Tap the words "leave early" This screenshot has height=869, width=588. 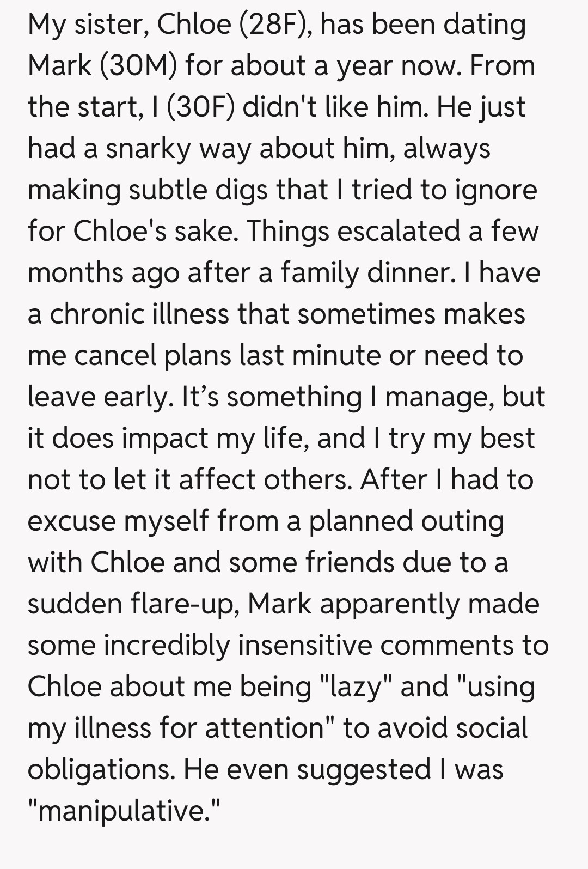click(x=98, y=397)
